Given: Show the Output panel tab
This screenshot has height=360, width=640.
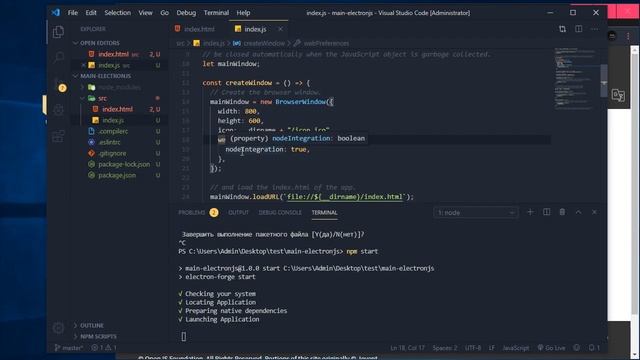Looking at the screenshot, I should (x=238, y=212).
